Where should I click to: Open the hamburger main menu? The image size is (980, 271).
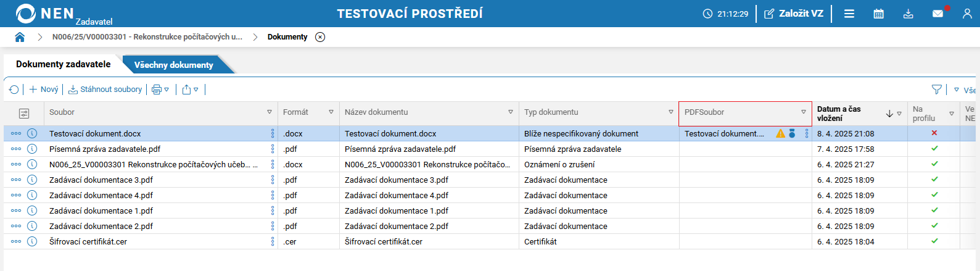[849, 14]
